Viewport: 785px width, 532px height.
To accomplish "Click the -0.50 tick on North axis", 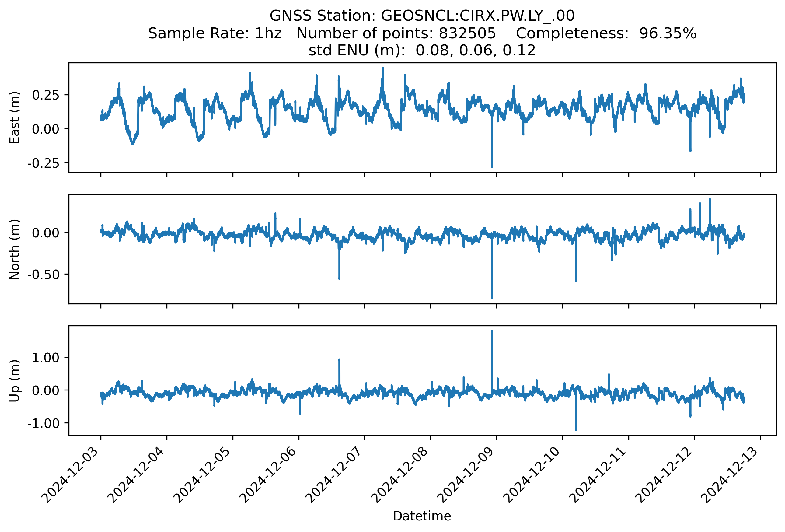I will 43,275.
